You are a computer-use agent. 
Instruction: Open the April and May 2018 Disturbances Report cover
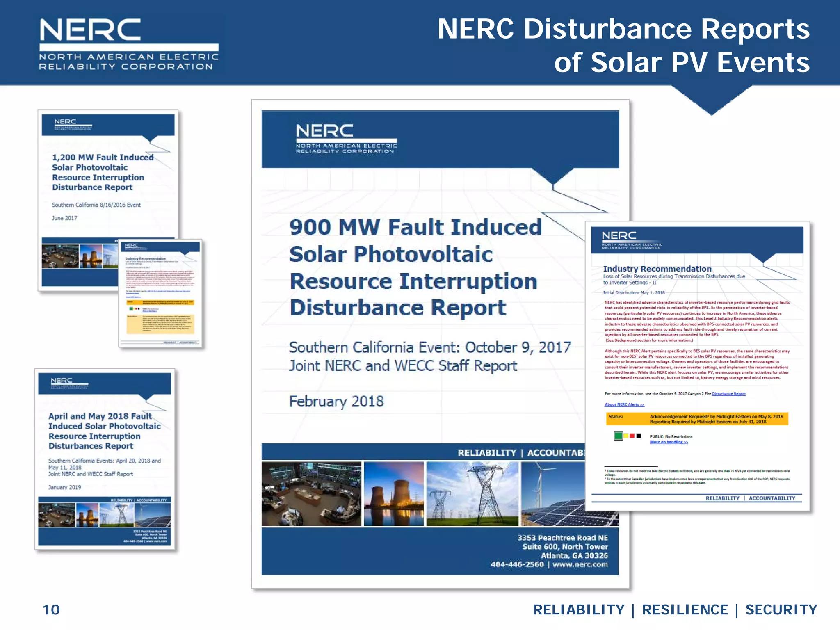pos(105,459)
